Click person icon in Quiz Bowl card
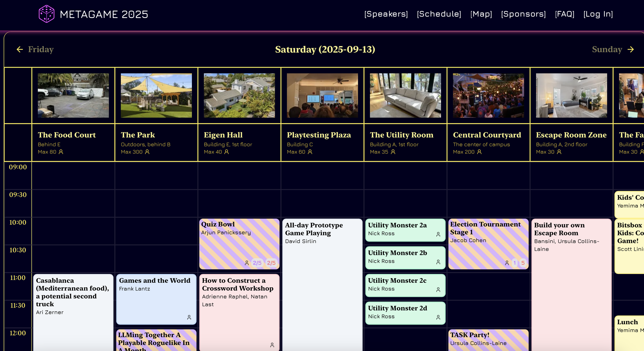 pyautogui.click(x=247, y=263)
